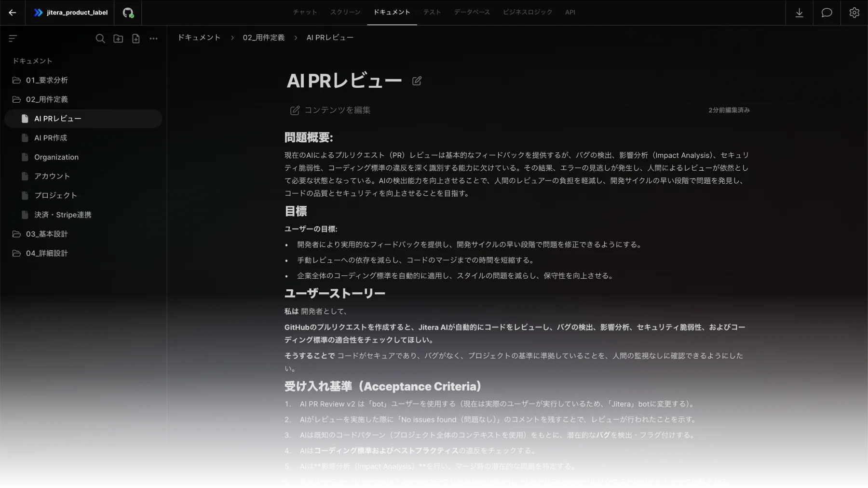Click the download icon in the top bar

tap(800, 13)
